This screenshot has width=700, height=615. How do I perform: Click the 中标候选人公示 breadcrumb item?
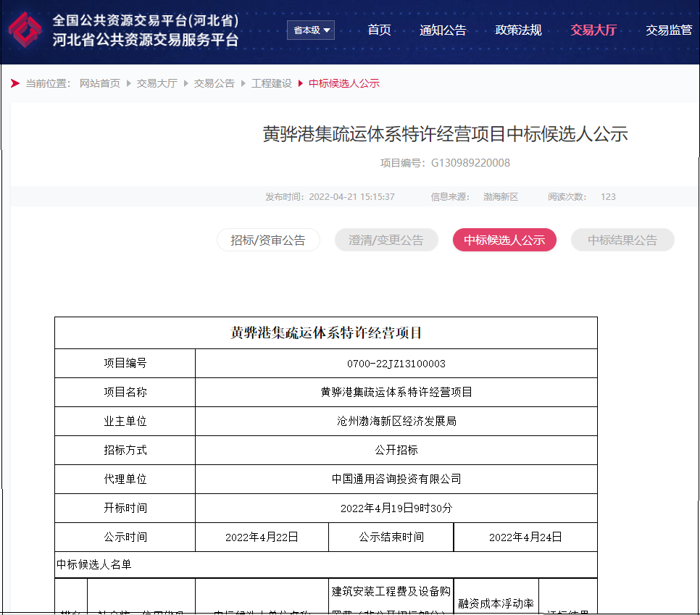(343, 83)
